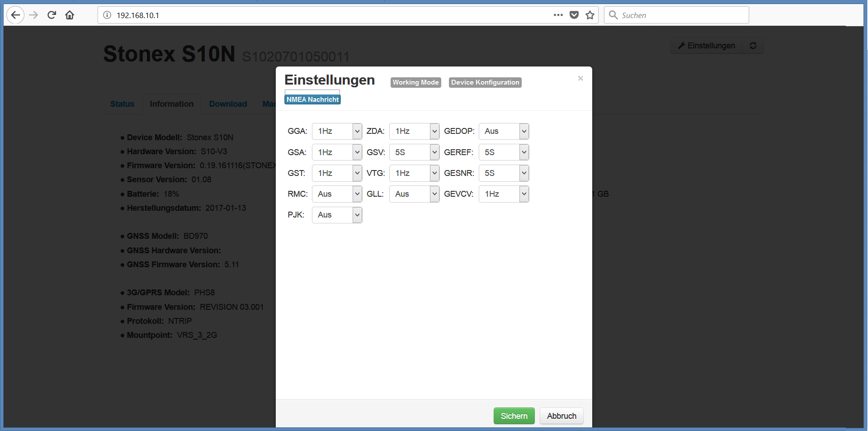Open the PJK rate dropdown
The height and width of the screenshot is (431, 868).
coord(337,215)
